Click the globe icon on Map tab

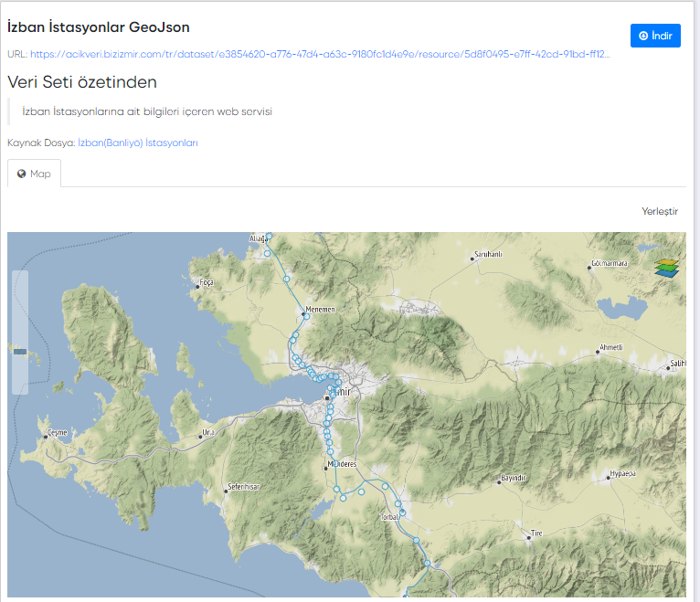click(22, 174)
